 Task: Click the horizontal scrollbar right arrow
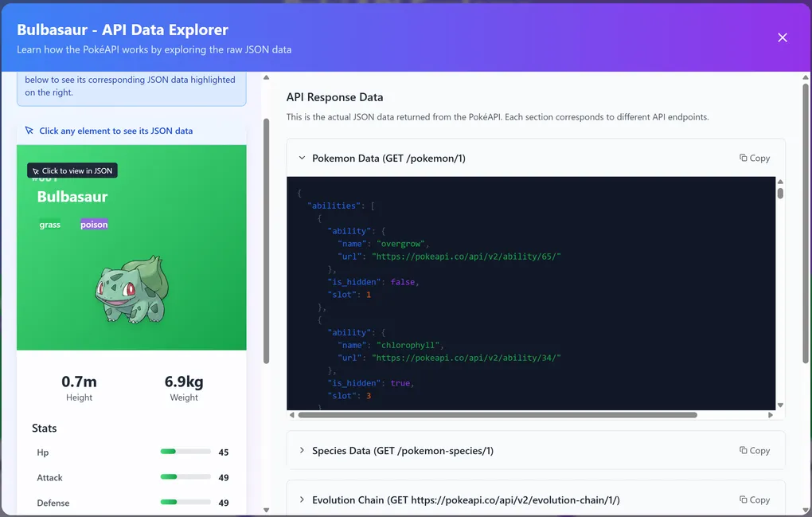point(770,415)
